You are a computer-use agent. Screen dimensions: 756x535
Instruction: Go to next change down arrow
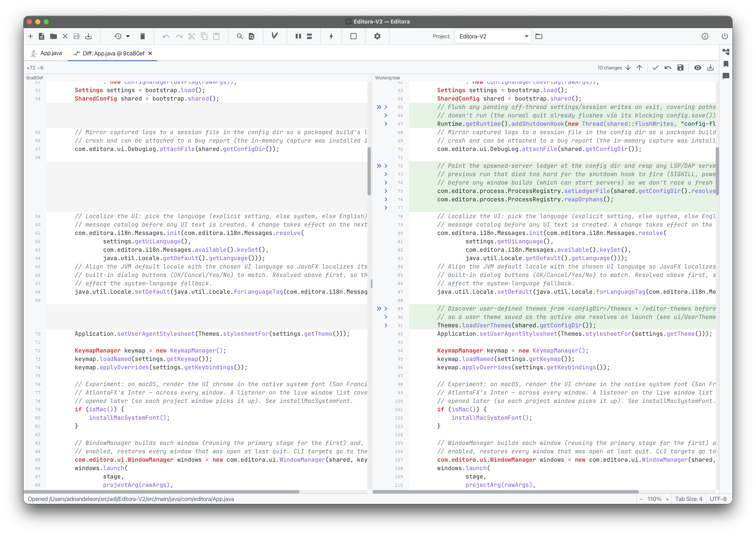(x=628, y=68)
